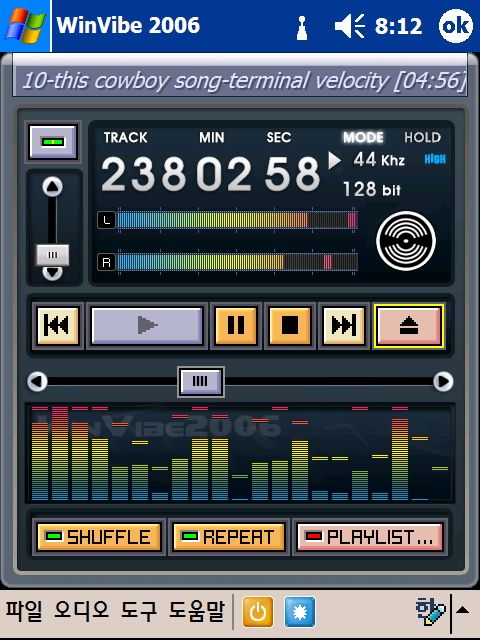Open the Korean input method icon
This screenshot has height=640, width=480.
[430, 612]
